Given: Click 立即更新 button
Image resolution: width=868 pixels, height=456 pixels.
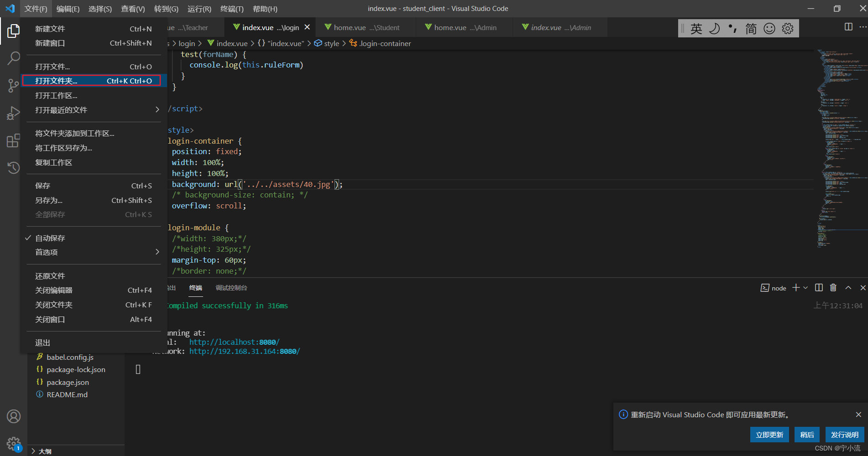Looking at the screenshot, I should [769, 435].
